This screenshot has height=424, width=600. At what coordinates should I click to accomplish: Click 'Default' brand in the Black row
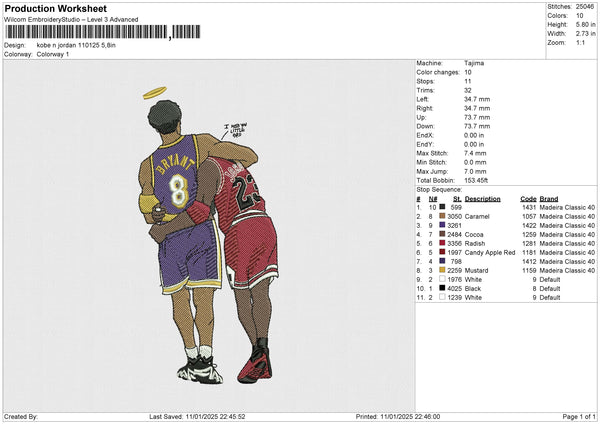click(x=550, y=289)
